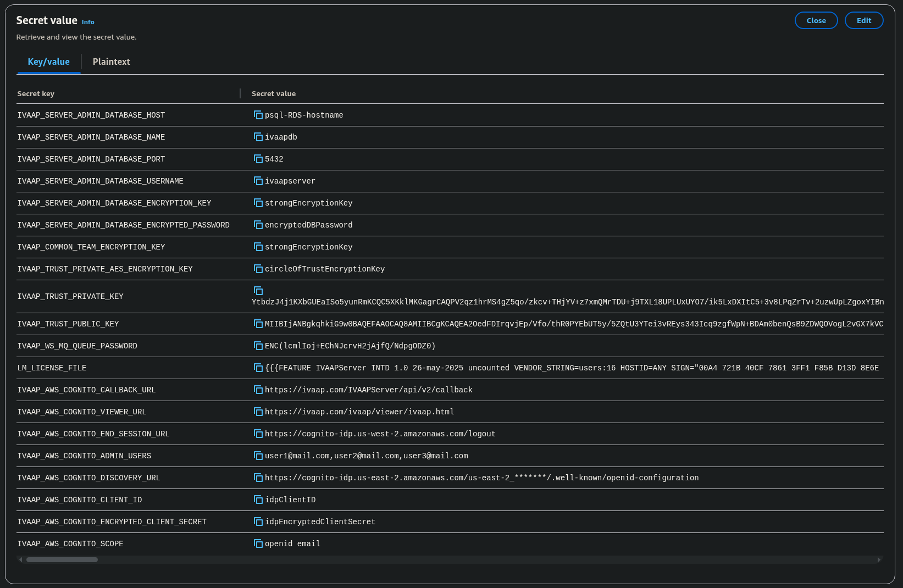Copy the IVAAP_TRUST_PUBLIC_KEY value
903x588 pixels.
click(258, 324)
